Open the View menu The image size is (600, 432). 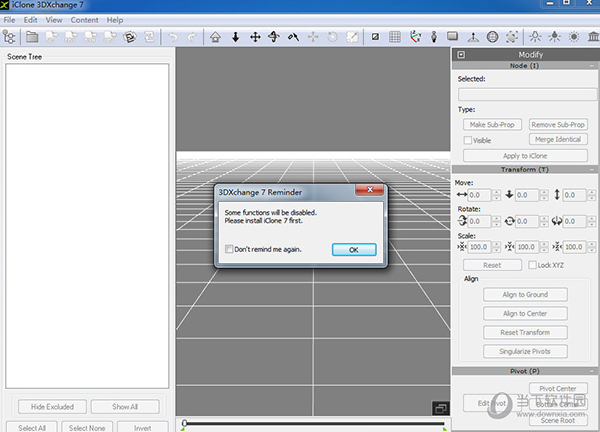click(54, 20)
